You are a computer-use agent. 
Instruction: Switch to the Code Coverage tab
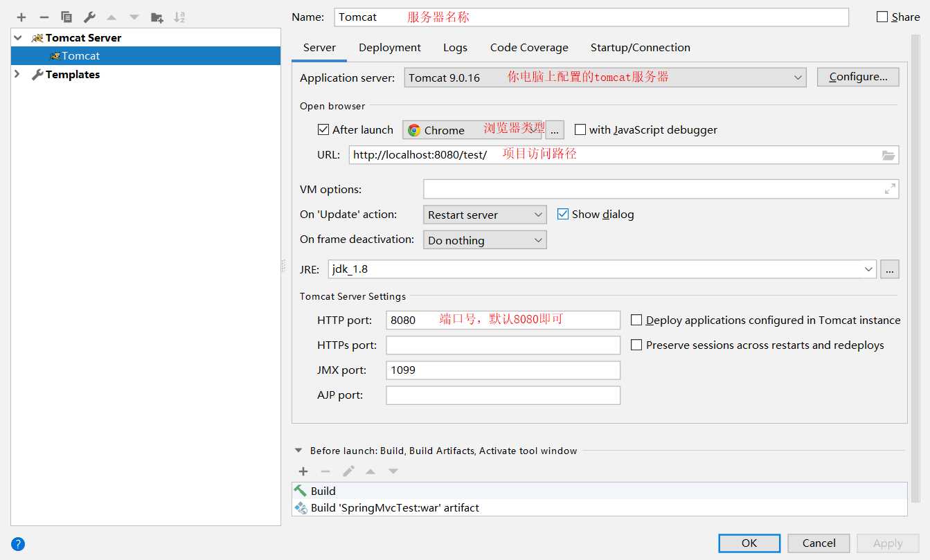[x=529, y=48]
